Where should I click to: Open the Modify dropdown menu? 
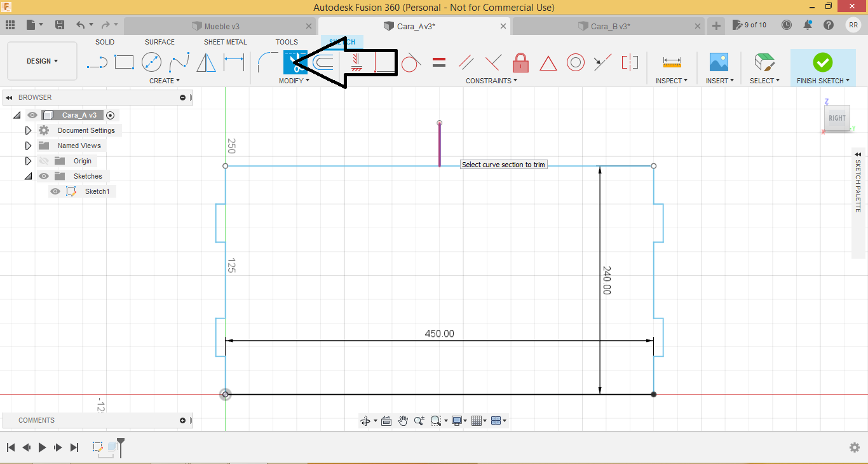click(294, 81)
